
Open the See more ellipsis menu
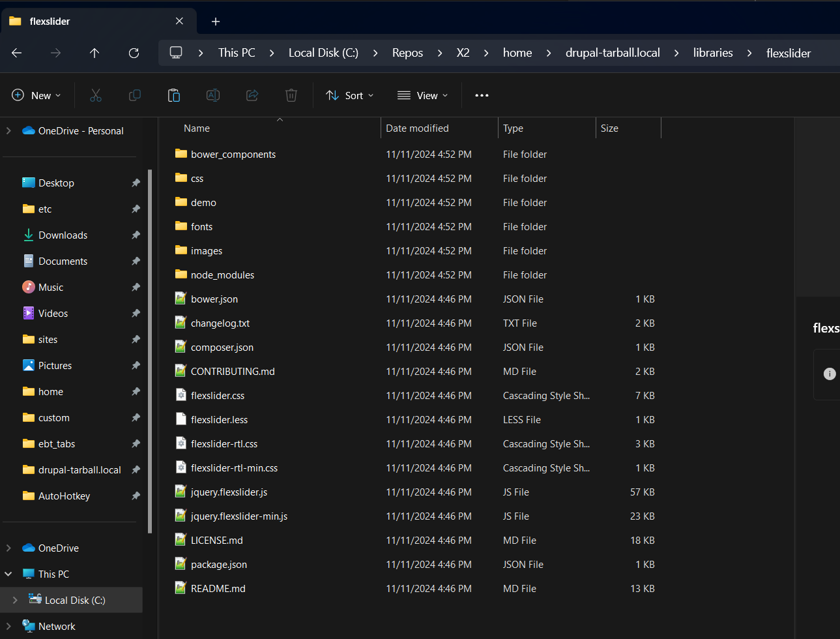coord(482,95)
